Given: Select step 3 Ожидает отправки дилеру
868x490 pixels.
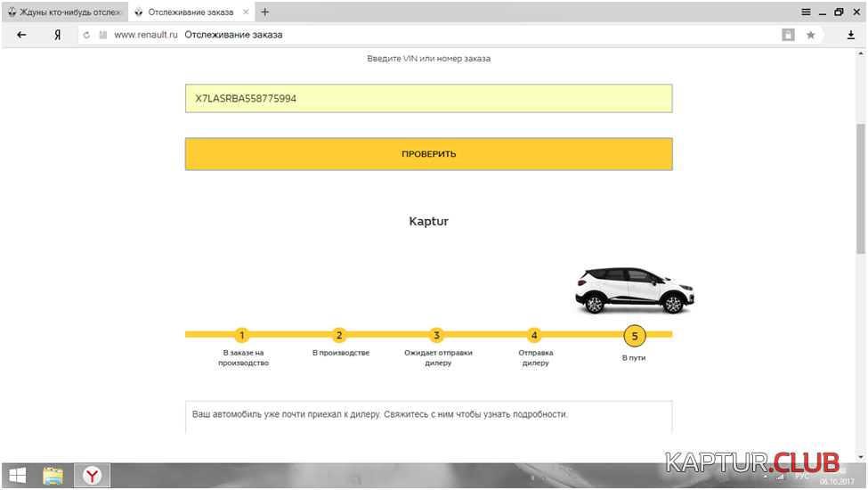Looking at the screenshot, I should coord(437,335).
